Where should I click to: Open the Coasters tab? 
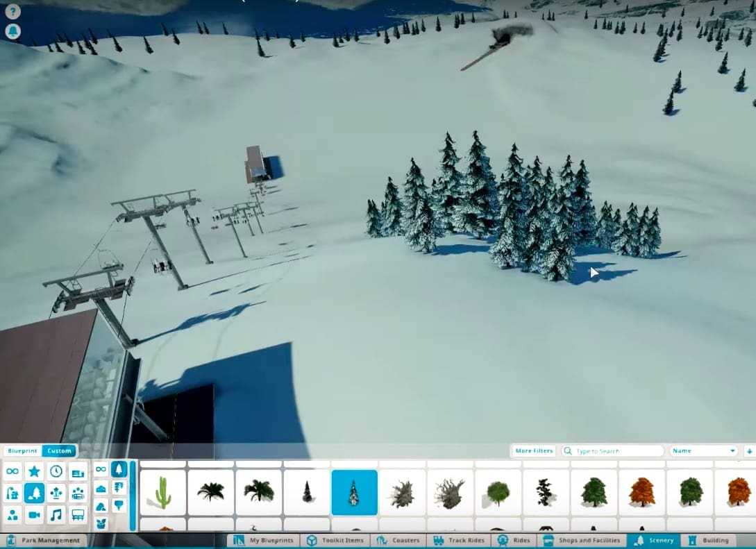[398, 540]
